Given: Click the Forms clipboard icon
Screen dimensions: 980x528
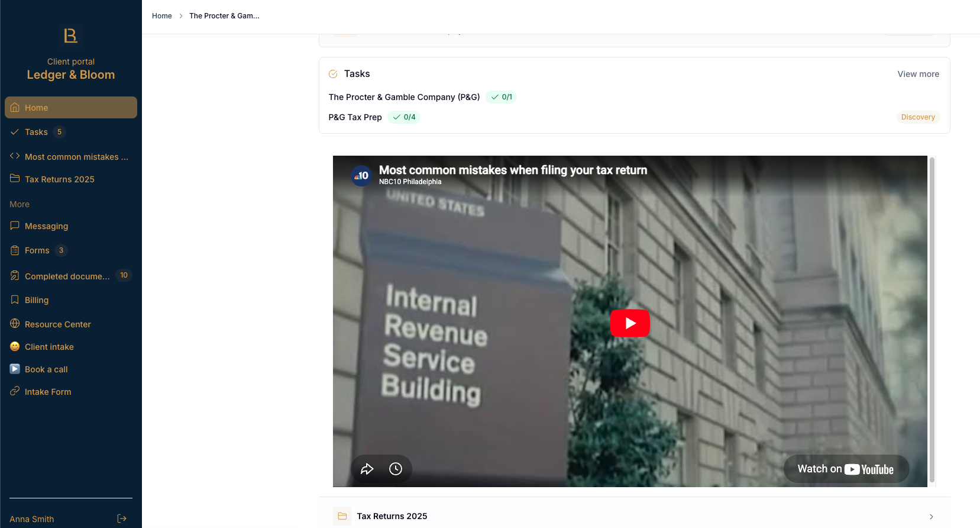Looking at the screenshot, I should pyautogui.click(x=15, y=250).
